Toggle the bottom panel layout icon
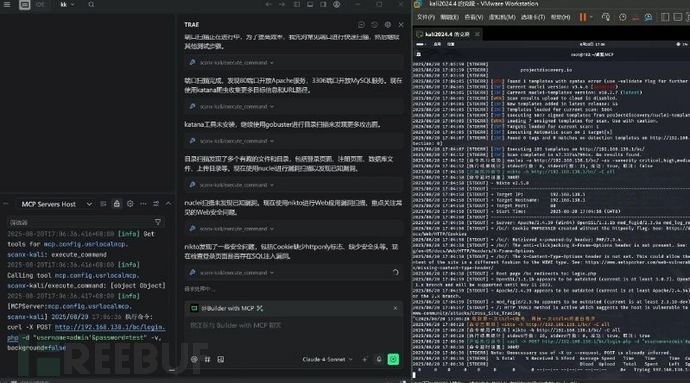The image size is (690, 383). point(310,4)
